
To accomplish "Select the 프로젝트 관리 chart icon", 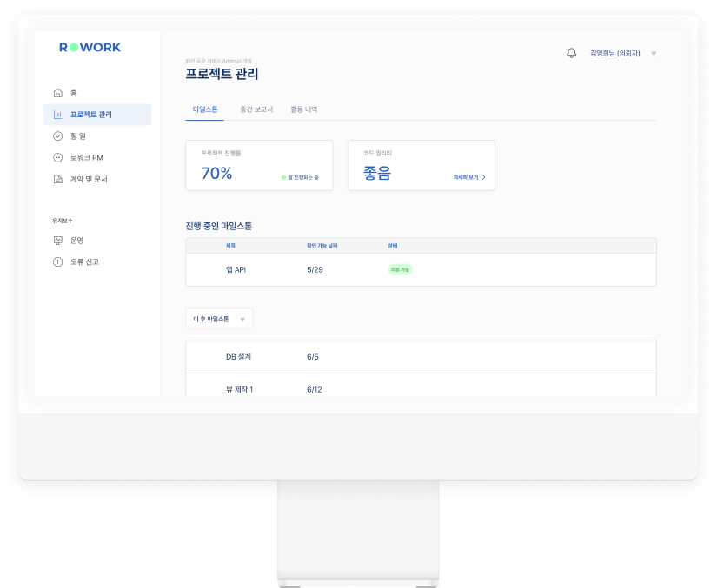I will pos(56,115).
